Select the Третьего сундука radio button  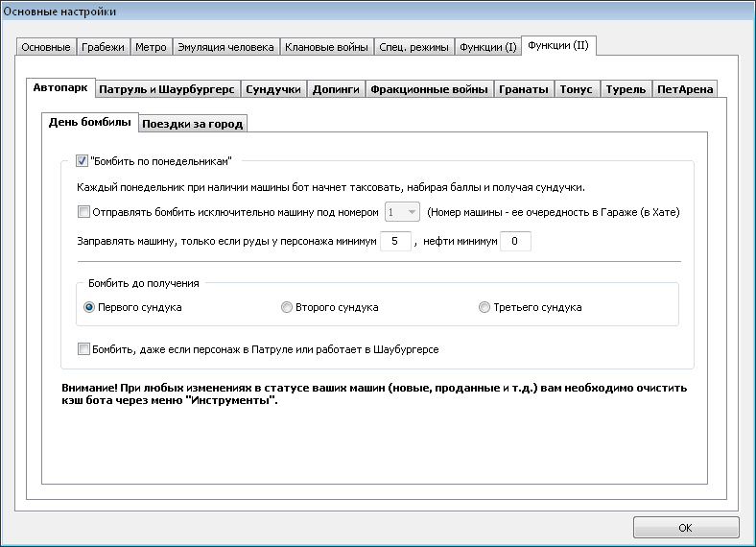click(x=484, y=307)
